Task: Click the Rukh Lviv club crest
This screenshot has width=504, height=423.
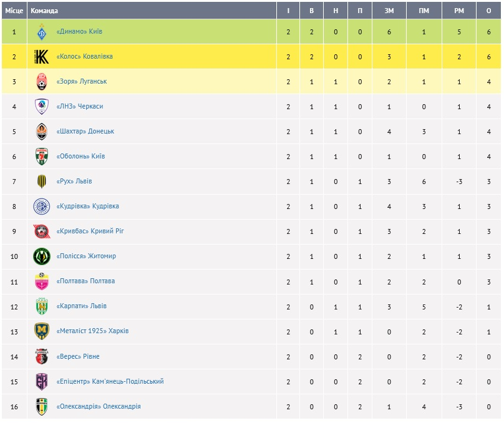Action: pyautogui.click(x=41, y=182)
